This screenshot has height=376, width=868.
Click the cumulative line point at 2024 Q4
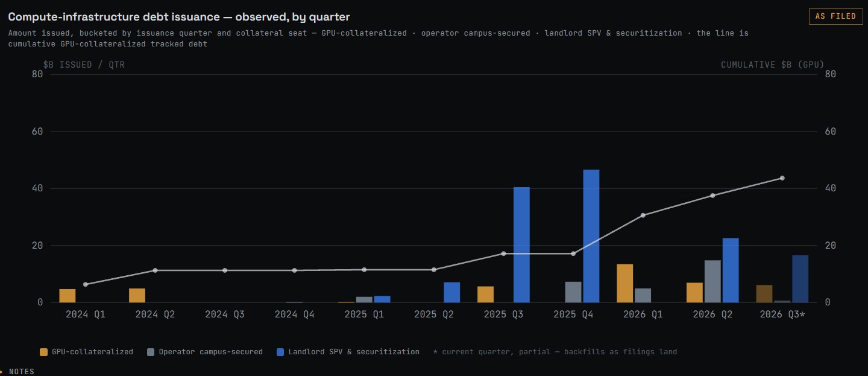point(295,270)
